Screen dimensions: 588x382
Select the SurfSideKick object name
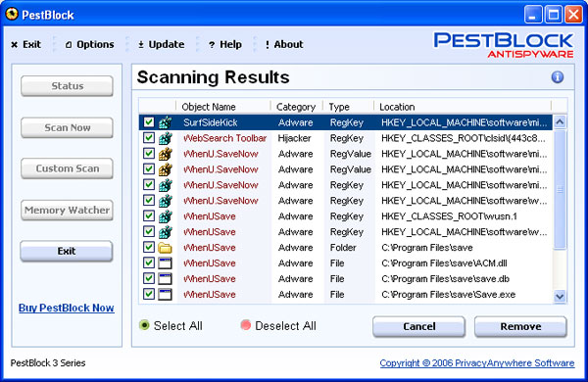point(211,122)
